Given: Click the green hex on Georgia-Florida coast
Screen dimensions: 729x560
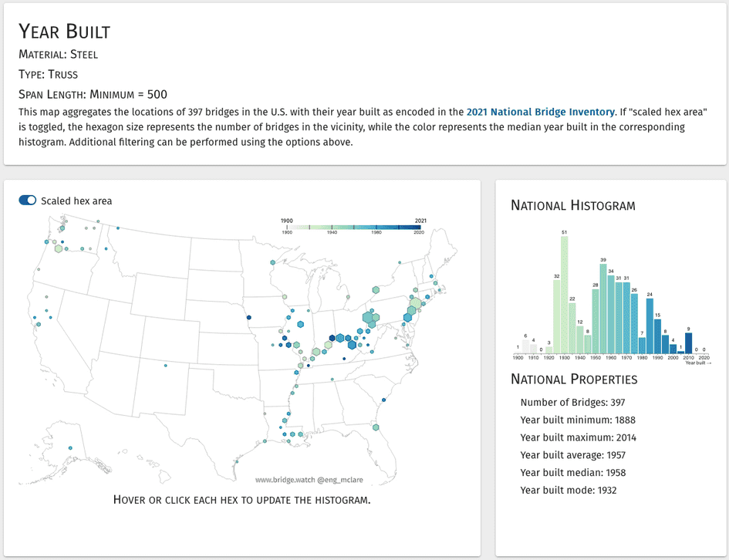Looking at the screenshot, I should (x=377, y=427).
